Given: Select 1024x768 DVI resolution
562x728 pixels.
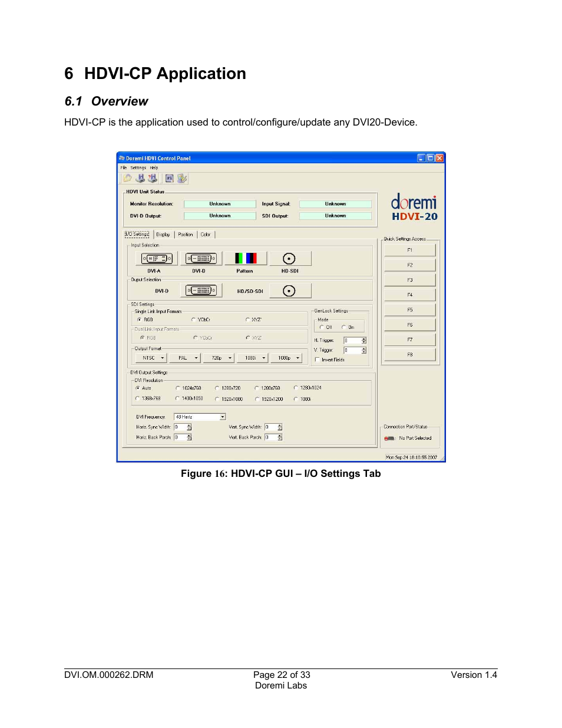Looking at the screenshot, I should [178, 388].
